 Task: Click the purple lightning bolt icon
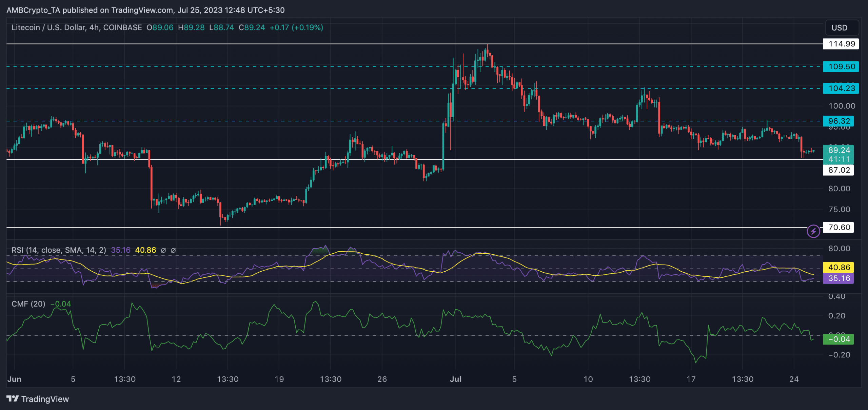coord(813,231)
